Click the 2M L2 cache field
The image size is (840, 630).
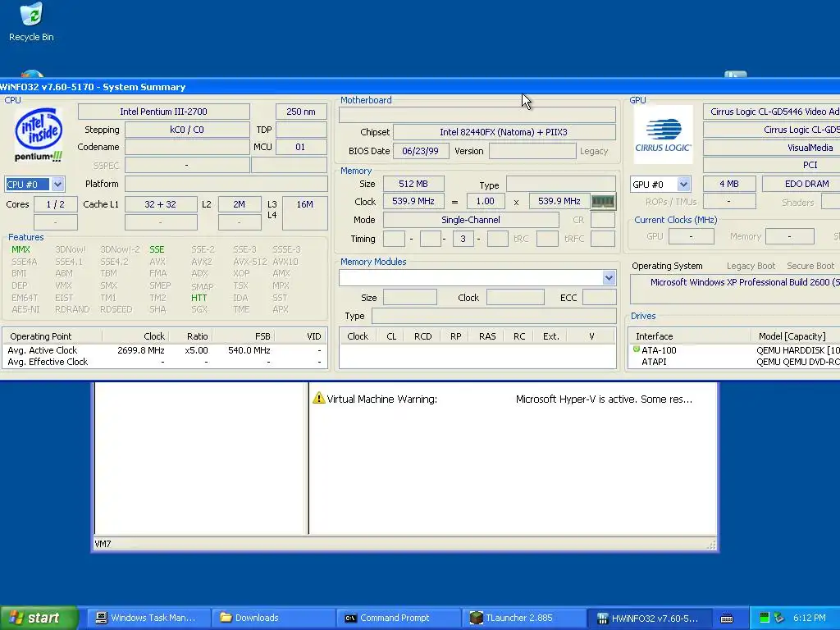coord(239,204)
